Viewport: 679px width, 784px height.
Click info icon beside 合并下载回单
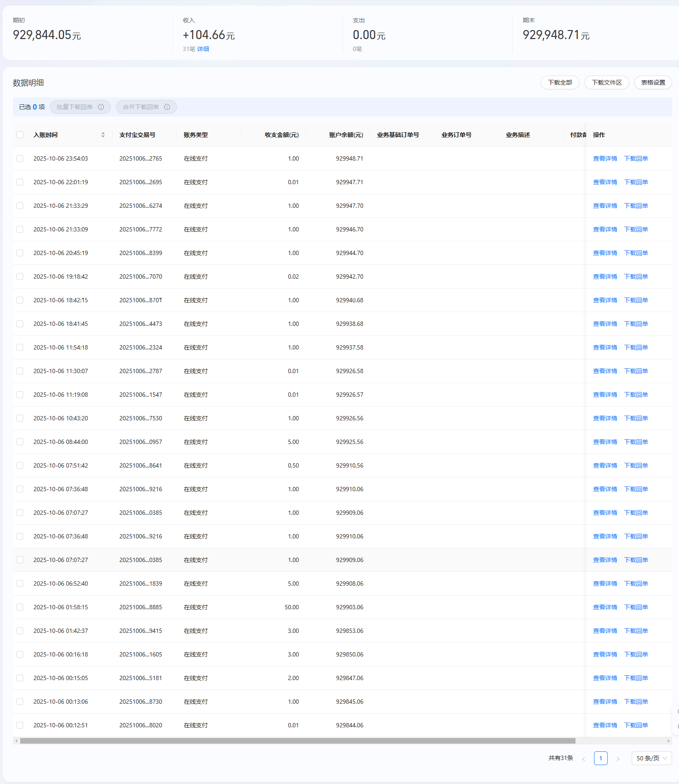[167, 107]
